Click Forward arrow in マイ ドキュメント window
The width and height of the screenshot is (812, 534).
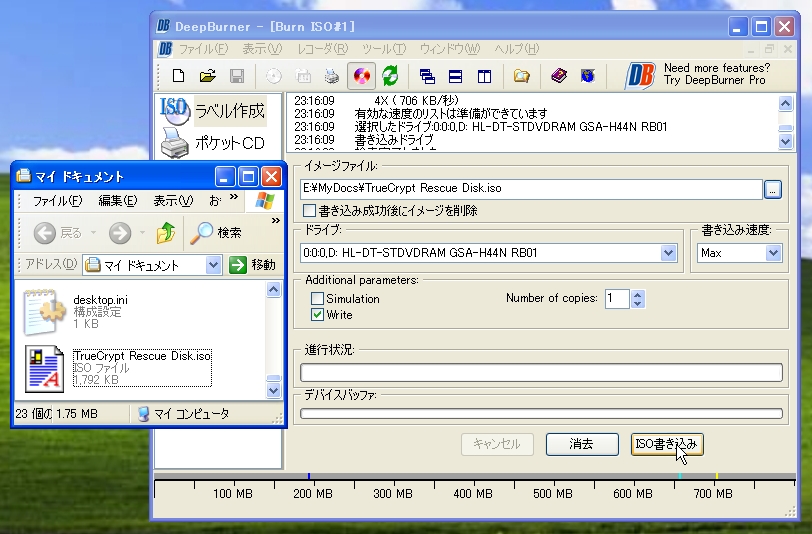coord(120,233)
